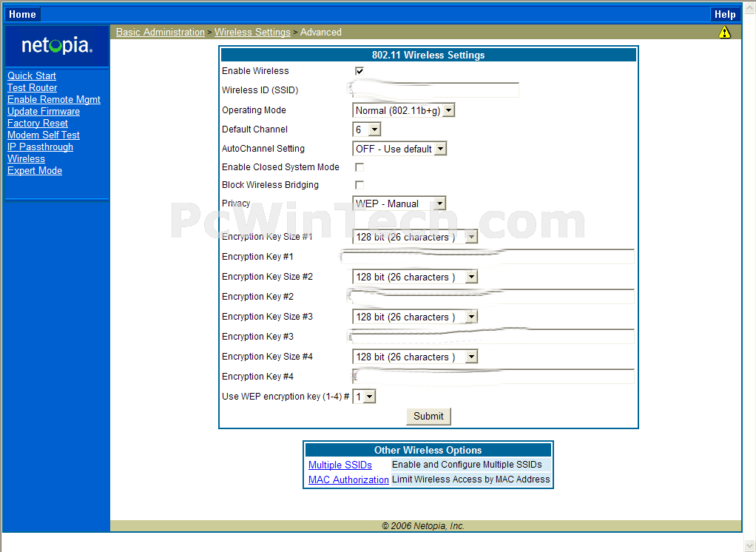The image size is (756, 552).
Task: Open the Help menu
Action: 725,15
